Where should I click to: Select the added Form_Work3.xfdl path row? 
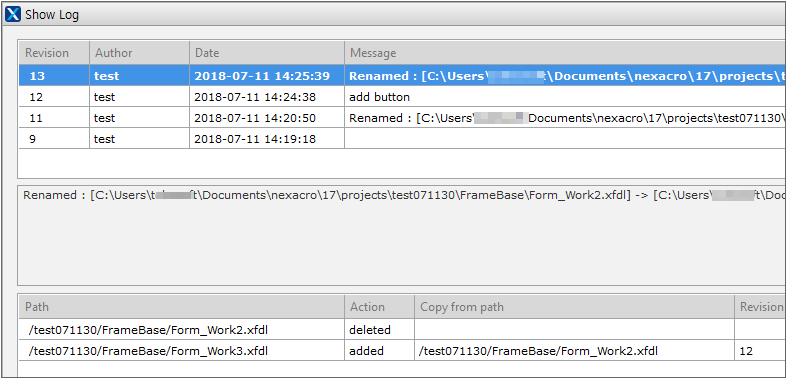(x=402, y=350)
